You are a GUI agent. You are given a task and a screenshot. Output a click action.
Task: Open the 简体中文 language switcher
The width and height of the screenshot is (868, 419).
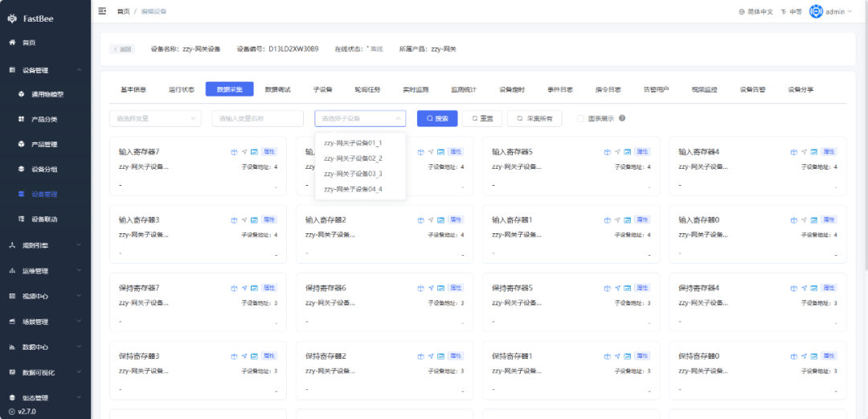[755, 11]
